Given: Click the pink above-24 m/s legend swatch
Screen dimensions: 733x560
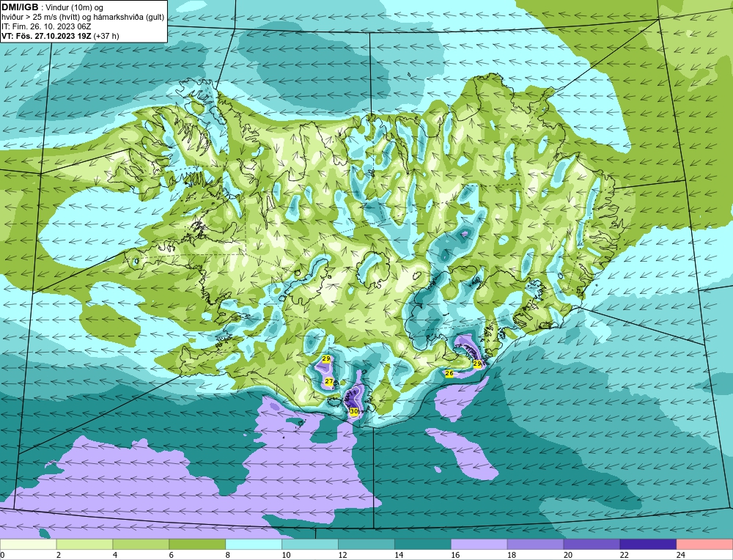Looking at the screenshot, I should coord(704,545).
